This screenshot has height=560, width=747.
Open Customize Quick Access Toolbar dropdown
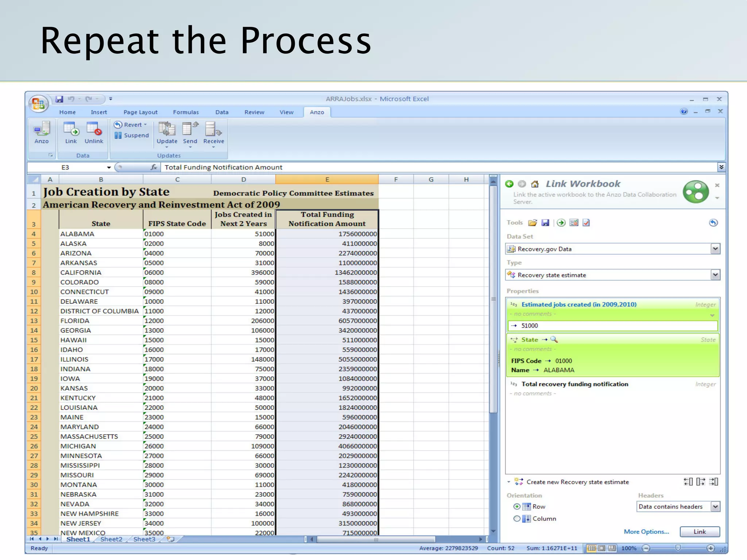pyautogui.click(x=111, y=99)
